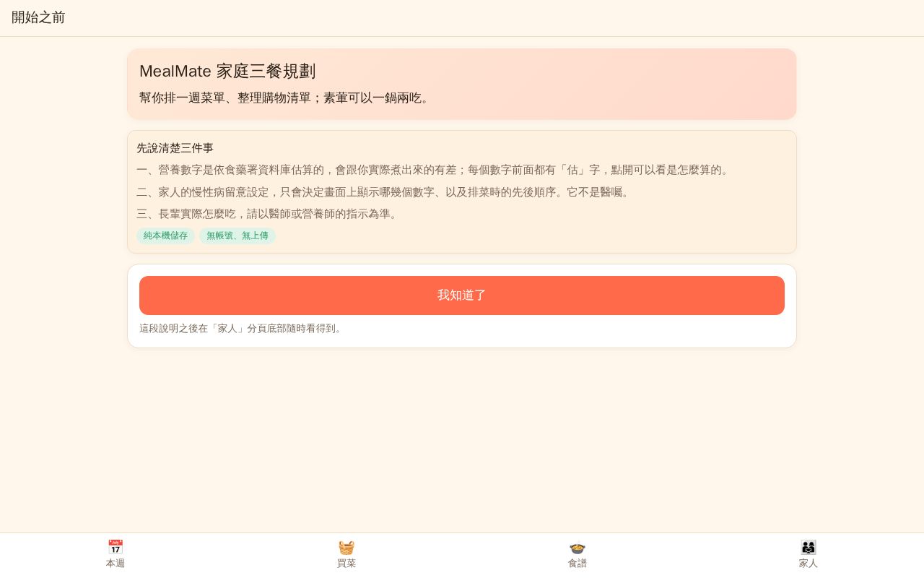Click the 純本機儲存 tag
This screenshot has height=578, width=924.
click(x=165, y=236)
